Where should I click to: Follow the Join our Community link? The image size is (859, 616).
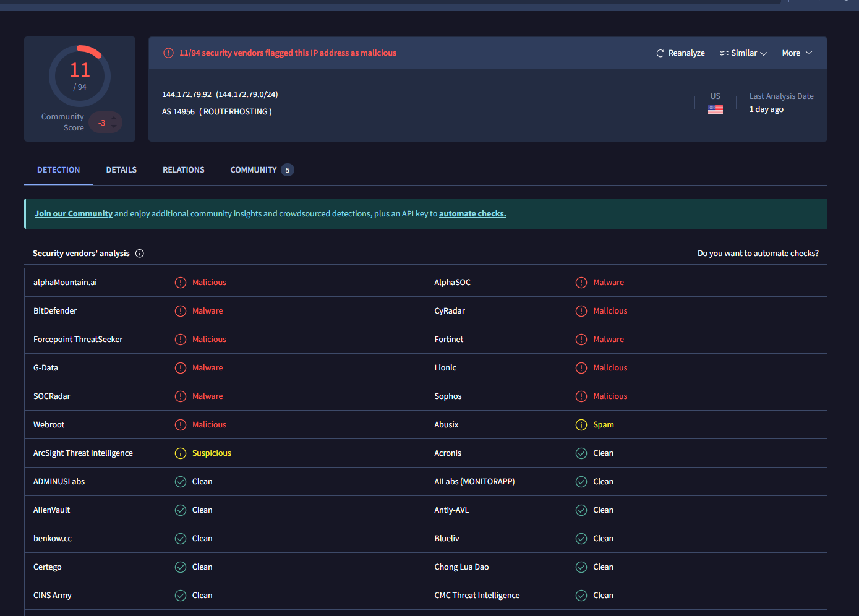click(74, 214)
